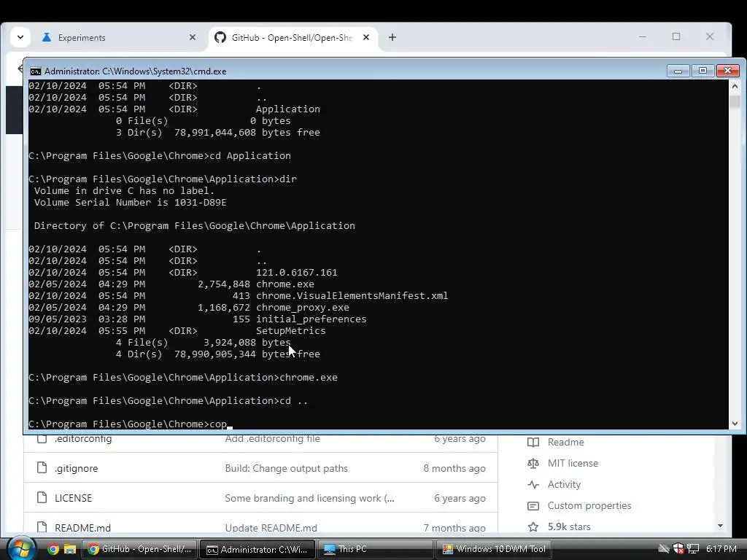Close the GitHub Open-Shell tab
747x560 pixels.
click(x=366, y=37)
